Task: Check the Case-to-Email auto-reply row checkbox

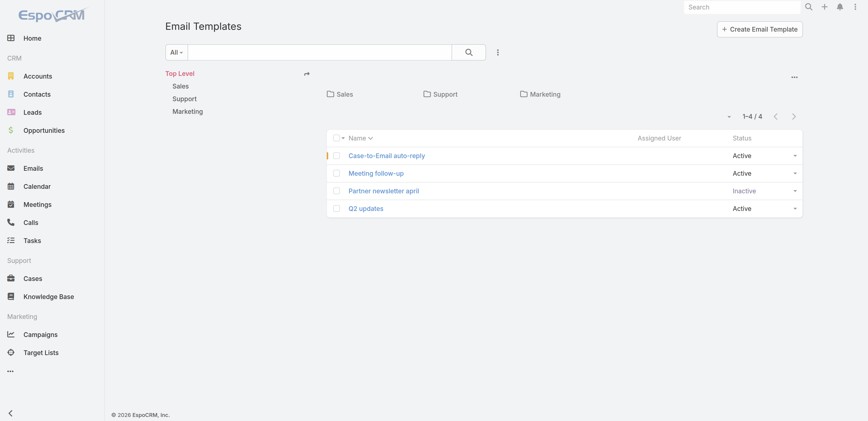Action: (x=336, y=156)
